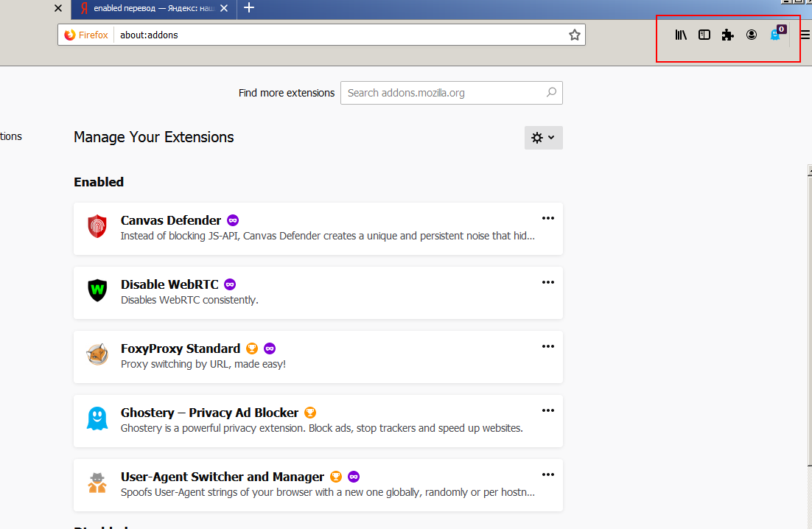This screenshot has width=812, height=529.
Task: Click the User-Agent Switcher description text
Action: [328, 493]
